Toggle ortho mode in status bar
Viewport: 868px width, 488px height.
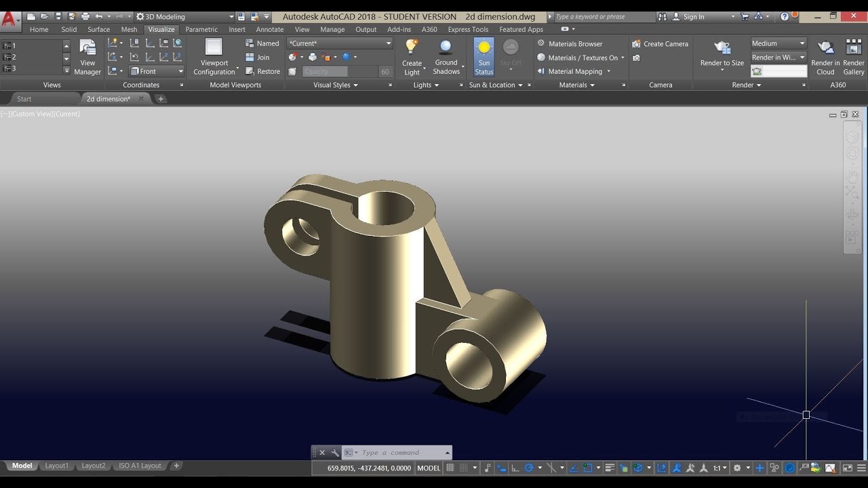515,468
